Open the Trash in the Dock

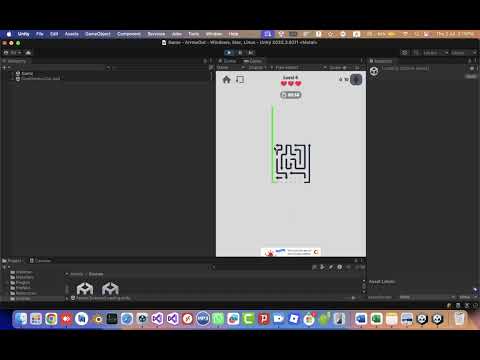pos(460,319)
